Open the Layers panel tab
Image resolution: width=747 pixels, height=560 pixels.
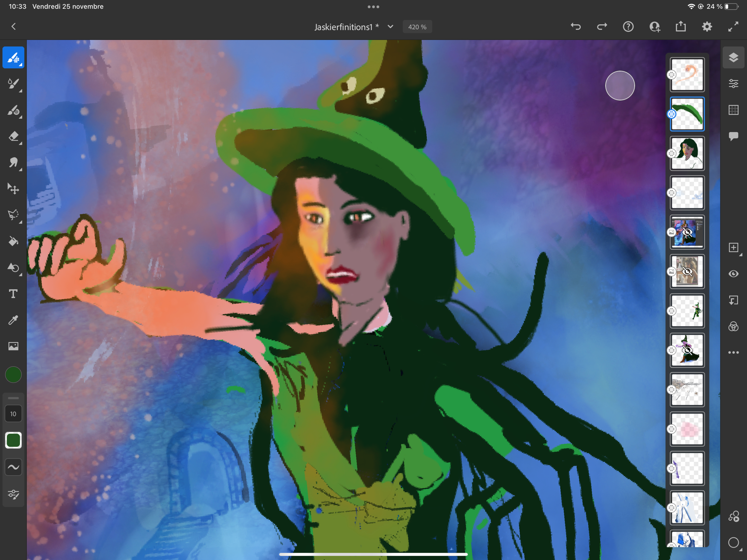coord(733,58)
